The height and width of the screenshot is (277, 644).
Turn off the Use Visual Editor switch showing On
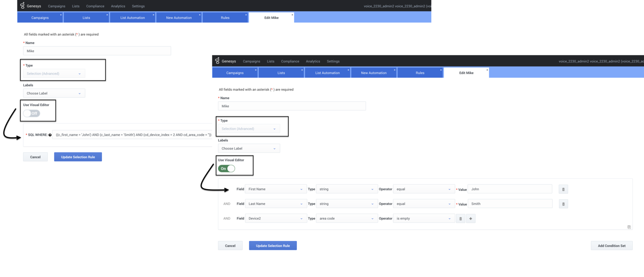click(226, 169)
